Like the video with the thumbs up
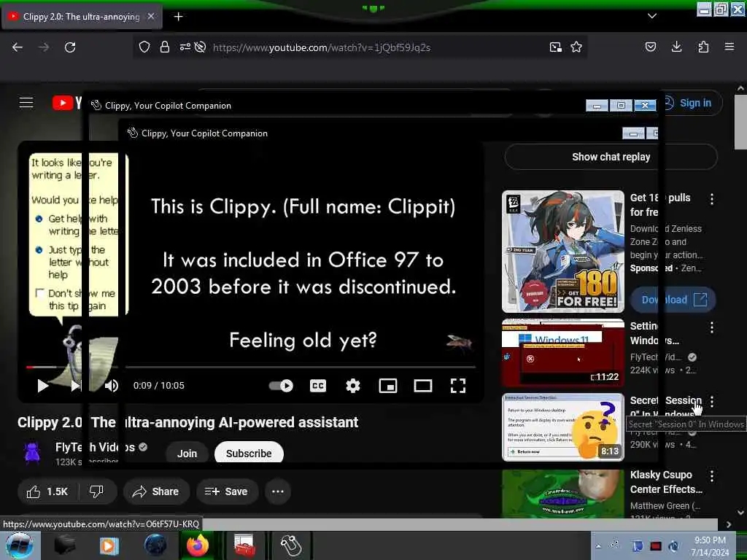Image resolution: width=747 pixels, height=560 pixels. point(47,491)
